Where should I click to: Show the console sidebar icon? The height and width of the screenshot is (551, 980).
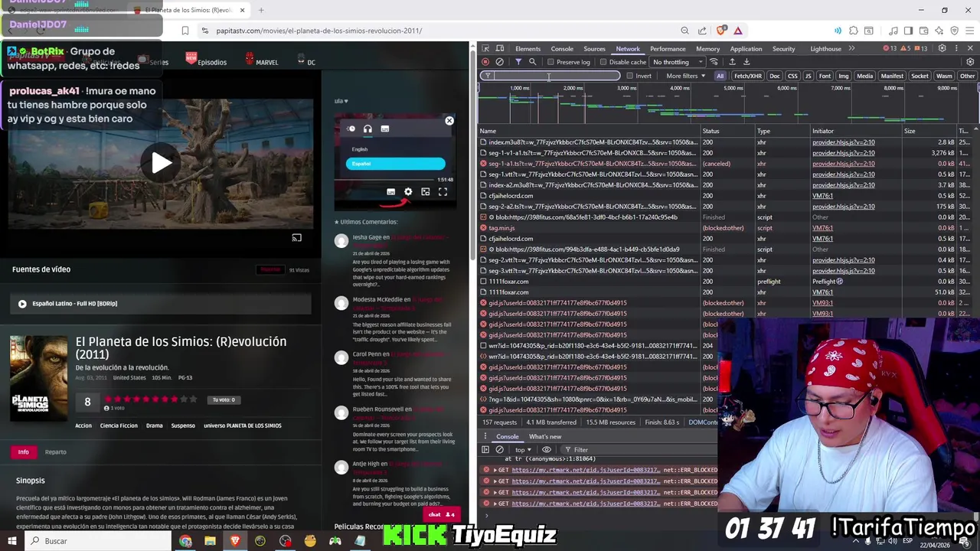pos(485,450)
